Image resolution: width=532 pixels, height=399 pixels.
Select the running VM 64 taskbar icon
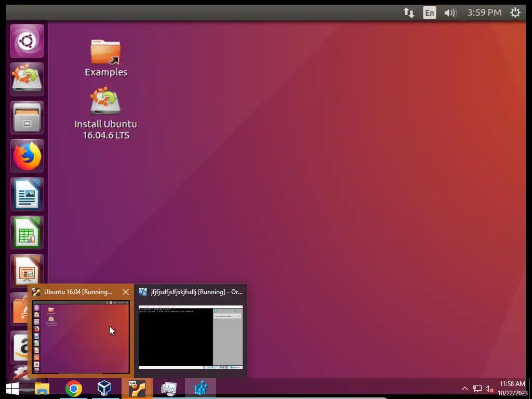coord(137,389)
